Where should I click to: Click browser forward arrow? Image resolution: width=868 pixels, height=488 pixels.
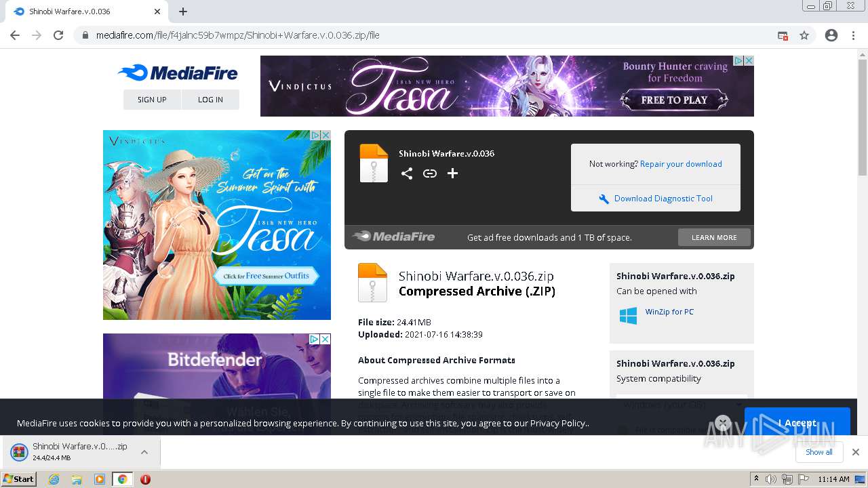(37, 35)
